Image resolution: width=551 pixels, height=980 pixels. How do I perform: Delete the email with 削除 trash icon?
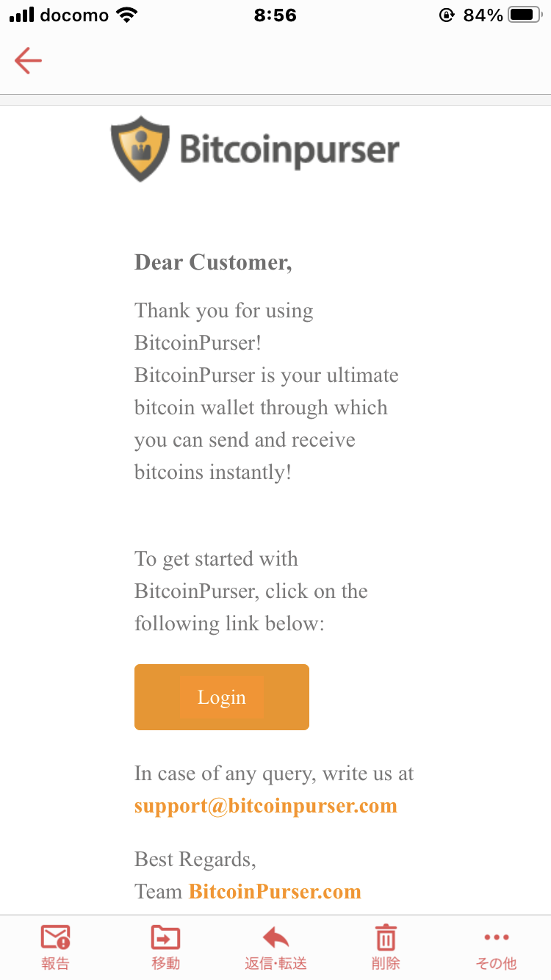point(386,937)
